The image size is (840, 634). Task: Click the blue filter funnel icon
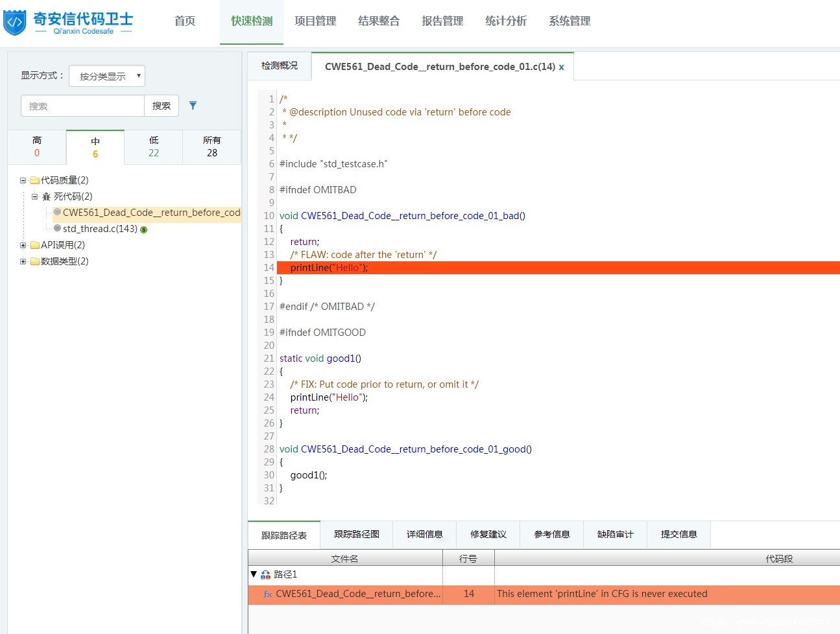point(193,106)
